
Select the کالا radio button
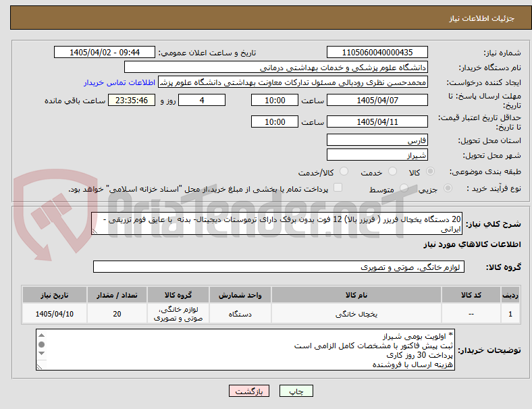(x=430, y=171)
